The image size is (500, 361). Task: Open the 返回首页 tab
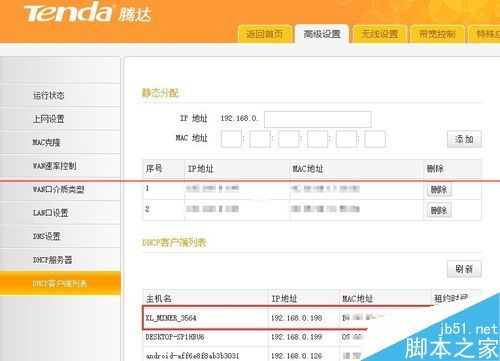click(x=265, y=34)
